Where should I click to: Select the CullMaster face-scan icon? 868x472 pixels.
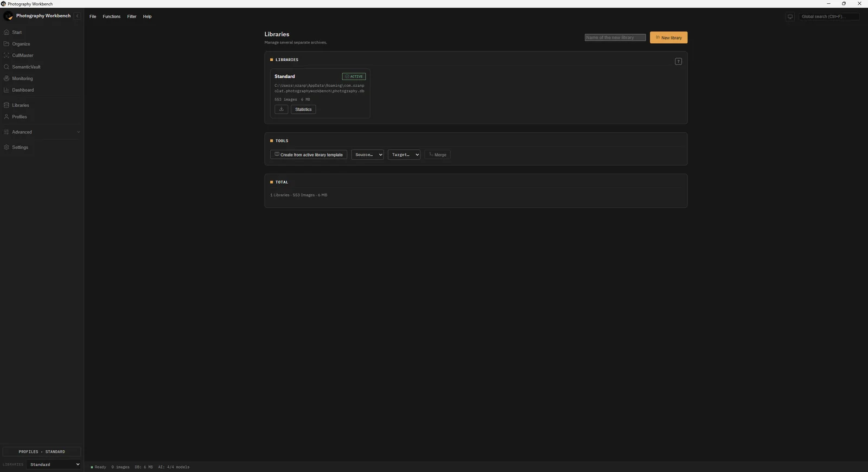tap(7, 55)
